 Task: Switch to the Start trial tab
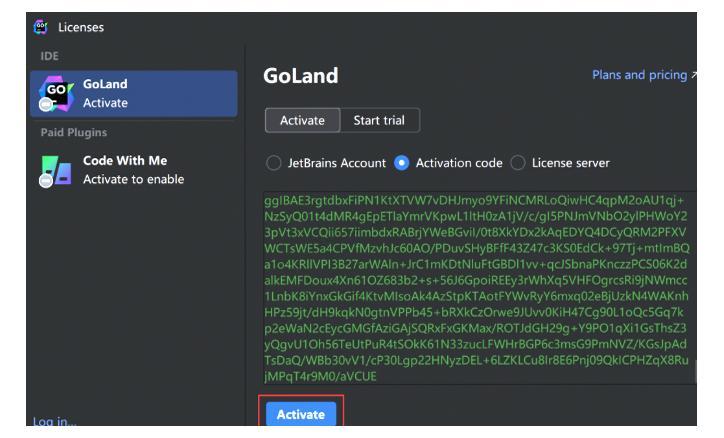379,121
